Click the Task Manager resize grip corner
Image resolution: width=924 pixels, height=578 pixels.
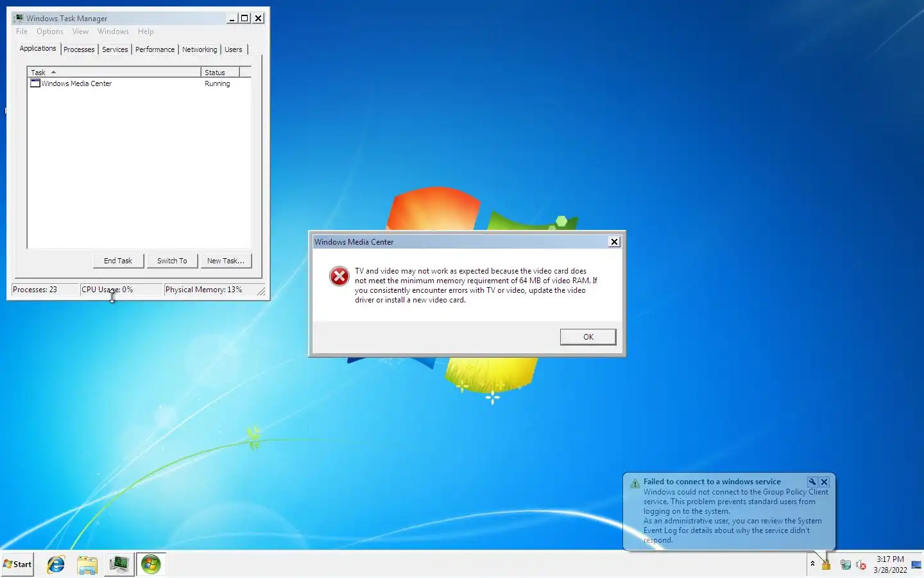pyautogui.click(x=261, y=292)
